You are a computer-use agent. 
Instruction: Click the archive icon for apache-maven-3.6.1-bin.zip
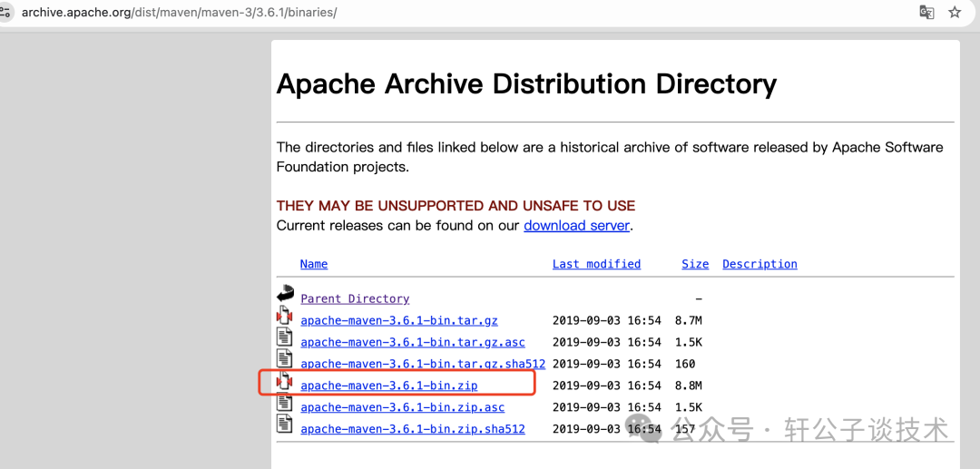285,380
